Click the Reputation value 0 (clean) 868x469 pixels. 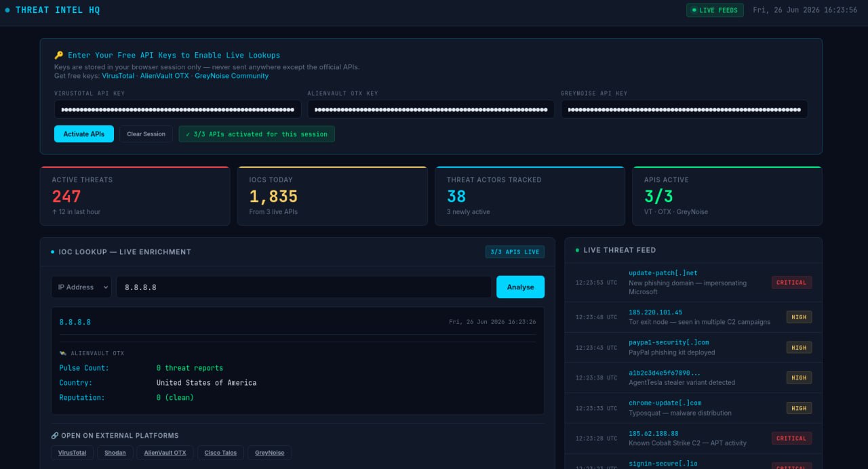click(x=175, y=398)
